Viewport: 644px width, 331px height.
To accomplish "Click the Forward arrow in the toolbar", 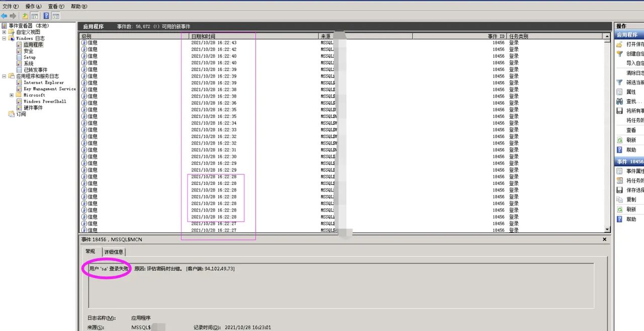I will [13, 16].
